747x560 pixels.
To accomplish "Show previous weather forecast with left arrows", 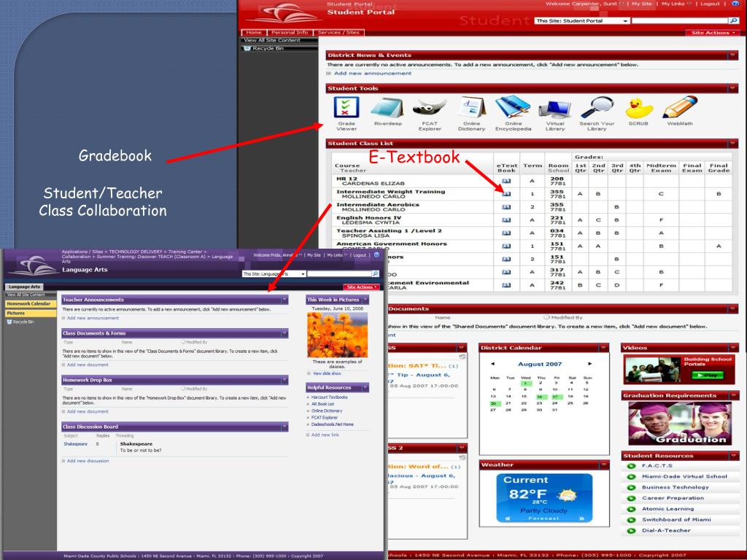I will click(x=508, y=518).
